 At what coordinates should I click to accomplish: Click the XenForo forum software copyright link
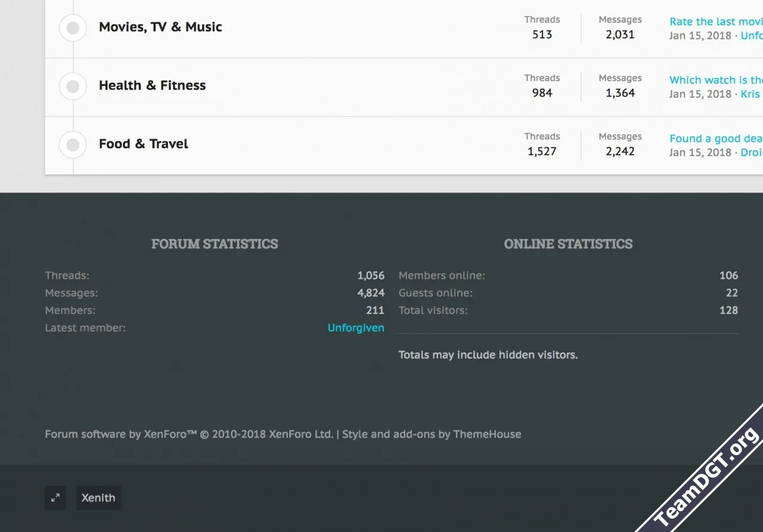coord(189,434)
